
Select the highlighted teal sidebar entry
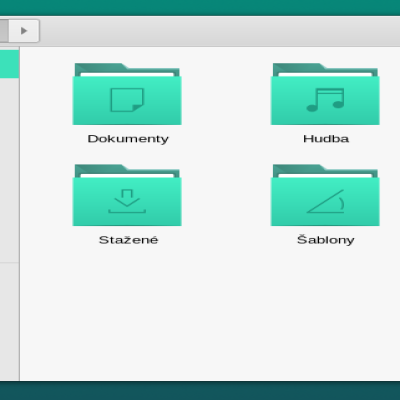9,64
